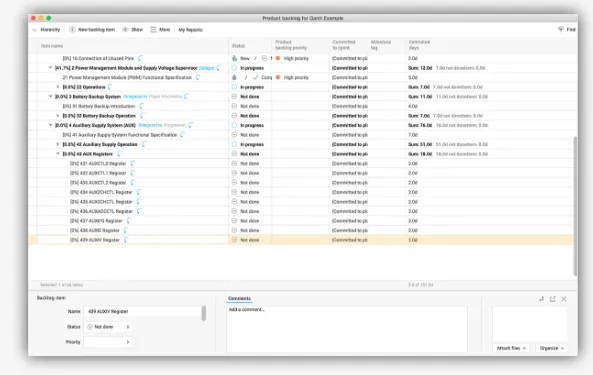
Task: Pop out the detail panel to new window
Action: [x=553, y=299]
